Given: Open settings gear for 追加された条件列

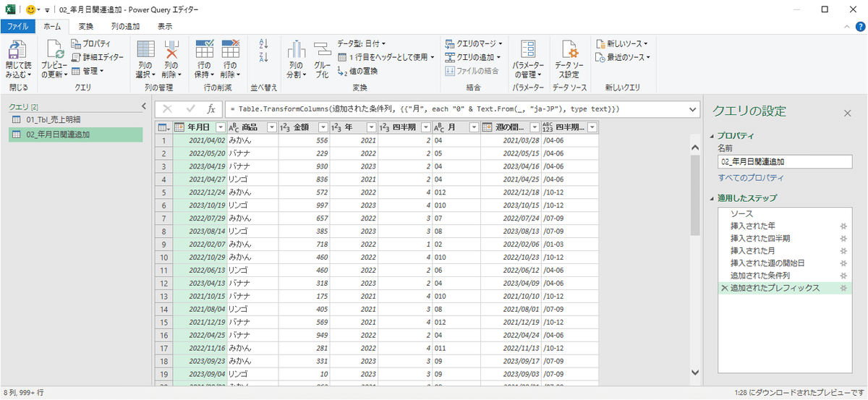Looking at the screenshot, I should [843, 276].
